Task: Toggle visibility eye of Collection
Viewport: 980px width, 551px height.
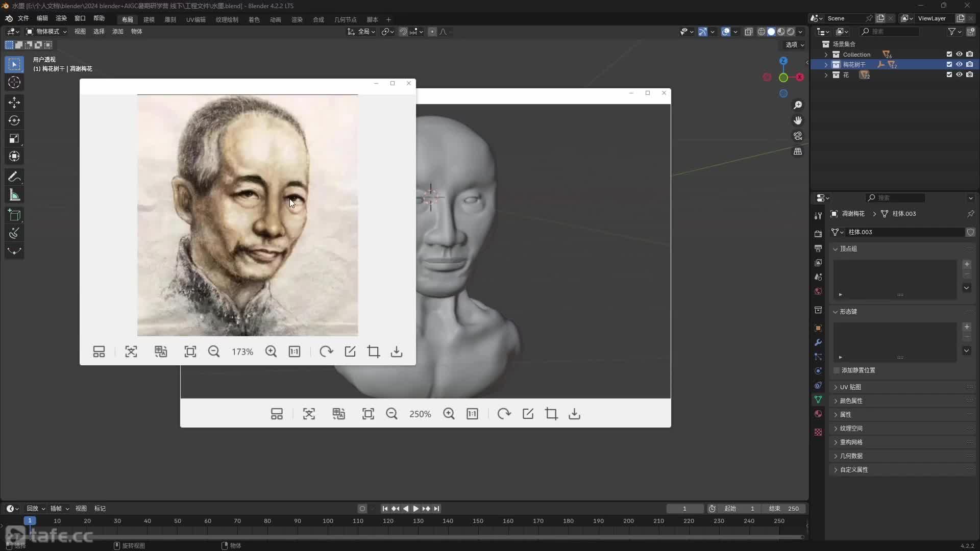Action: pos(959,55)
